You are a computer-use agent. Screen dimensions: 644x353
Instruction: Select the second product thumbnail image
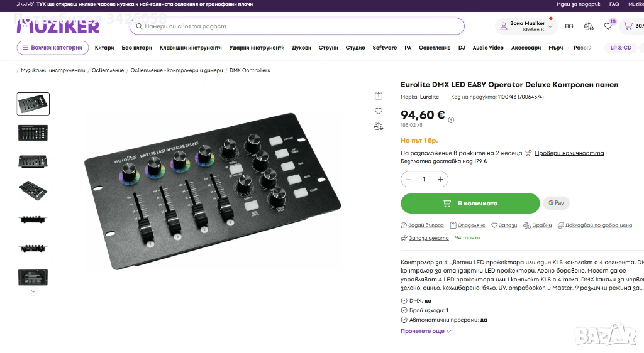click(x=33, y=133)
